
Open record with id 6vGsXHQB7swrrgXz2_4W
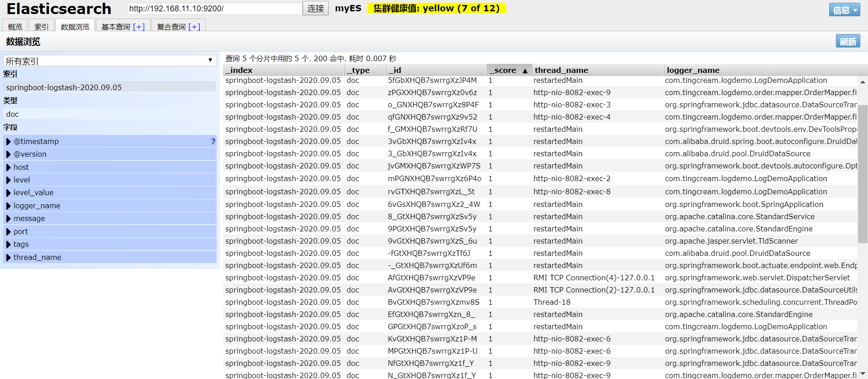pyautogui.click(x=434, y=204)
